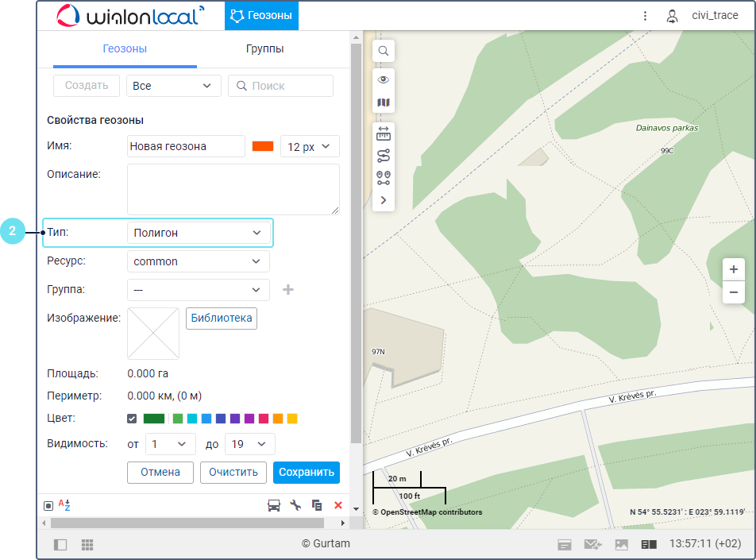Click into the Описание text area
This screenshot has height=560, width=756.
[233, 189]
